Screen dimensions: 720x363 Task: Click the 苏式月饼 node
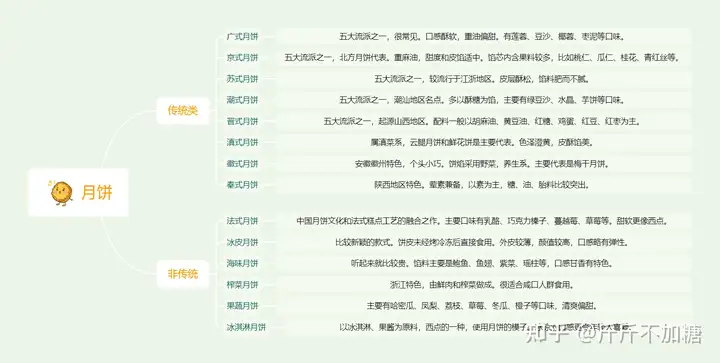pos(242,79)
